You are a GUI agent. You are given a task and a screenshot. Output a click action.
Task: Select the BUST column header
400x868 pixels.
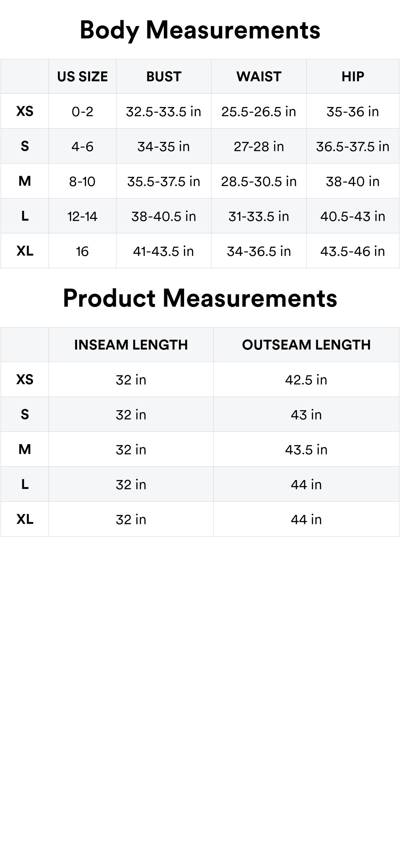point(164,77)
